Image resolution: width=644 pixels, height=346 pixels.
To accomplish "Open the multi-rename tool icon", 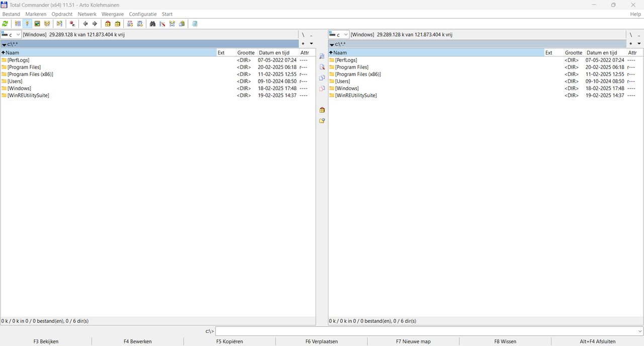I will coord(163,24).
